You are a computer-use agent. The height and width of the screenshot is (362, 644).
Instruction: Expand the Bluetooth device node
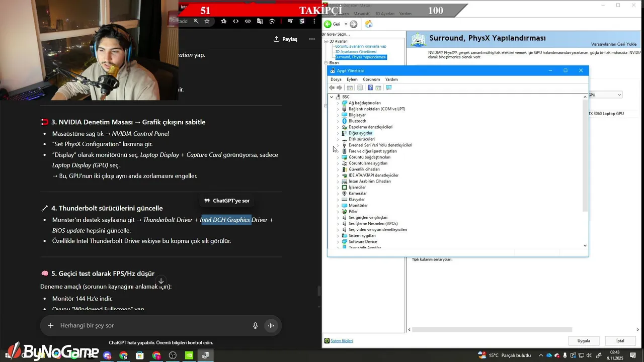pos(338,121)
